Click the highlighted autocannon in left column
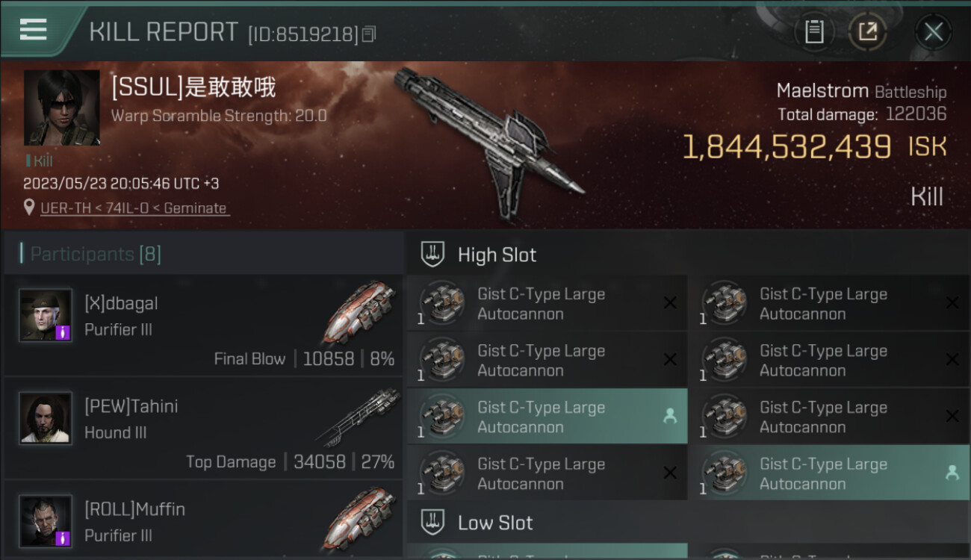 pyautogui.click(x=547, y=417)
